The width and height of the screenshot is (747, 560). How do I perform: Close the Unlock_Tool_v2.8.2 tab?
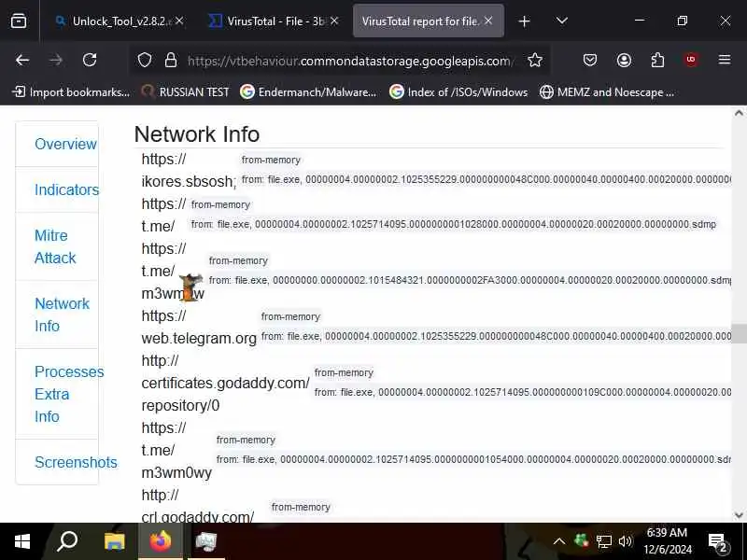click(x=179, y=21)
